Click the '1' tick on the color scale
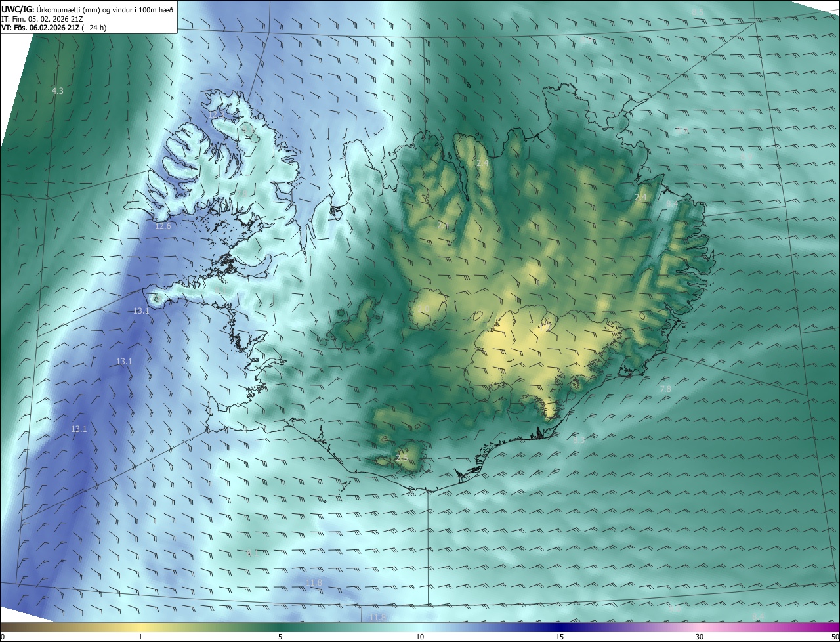Viewport: 840px width, 642px height. [140, 637]
